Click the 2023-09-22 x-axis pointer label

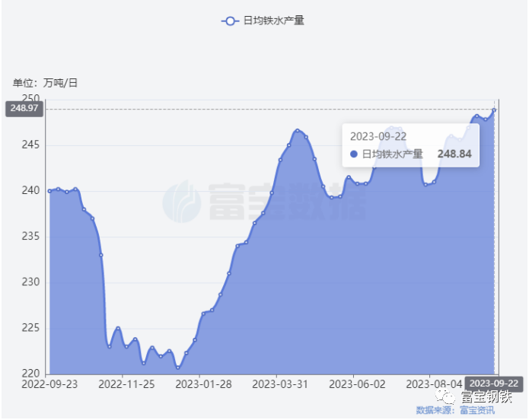pyautogui.click(x=494, y=383)
